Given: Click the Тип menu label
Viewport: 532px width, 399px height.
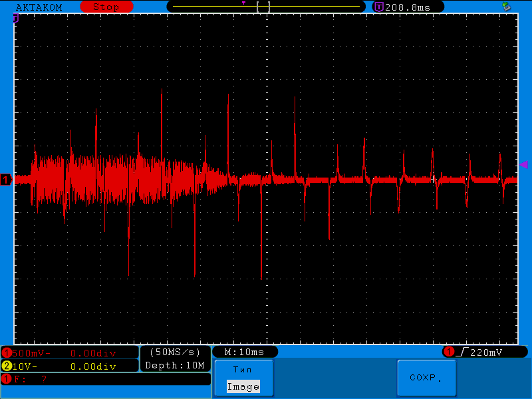Looking at the screenshot, I should pos(242,370).
